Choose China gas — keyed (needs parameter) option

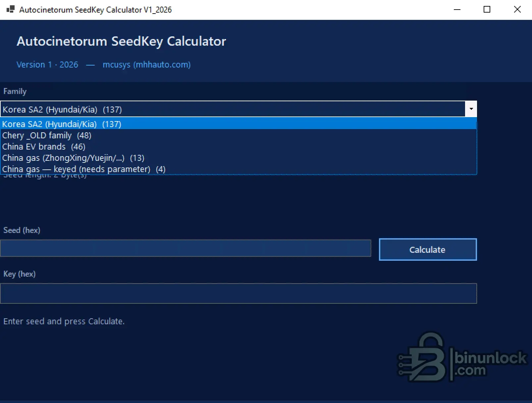[x=239, y=169]
